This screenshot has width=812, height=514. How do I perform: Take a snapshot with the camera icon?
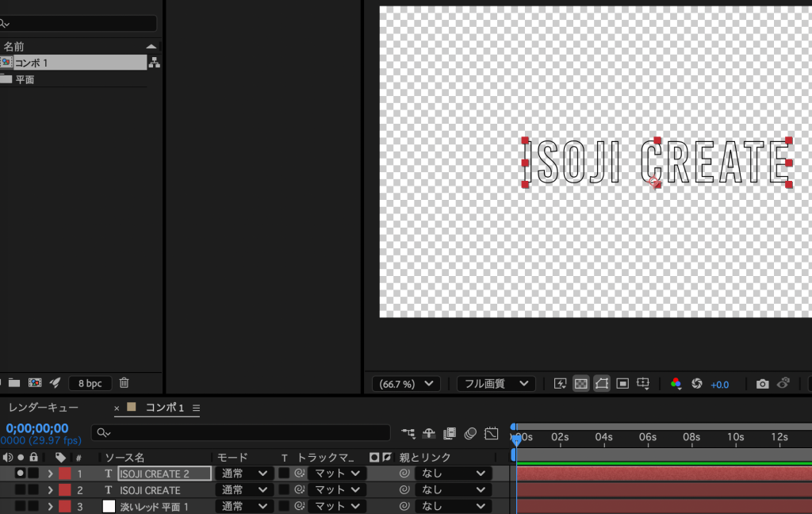click(762, 384)
